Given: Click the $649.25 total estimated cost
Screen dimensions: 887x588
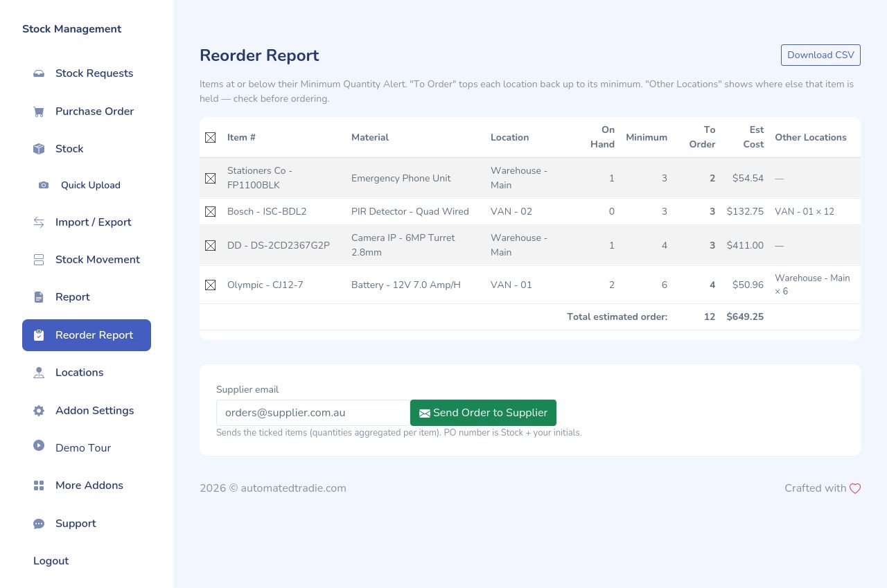Looking at the screenshot, I should (745, 317).
